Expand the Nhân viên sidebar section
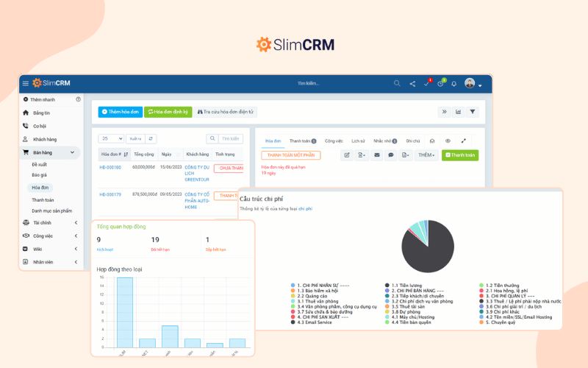The width and height of the screenshot is (588, 368). [50, 262]
